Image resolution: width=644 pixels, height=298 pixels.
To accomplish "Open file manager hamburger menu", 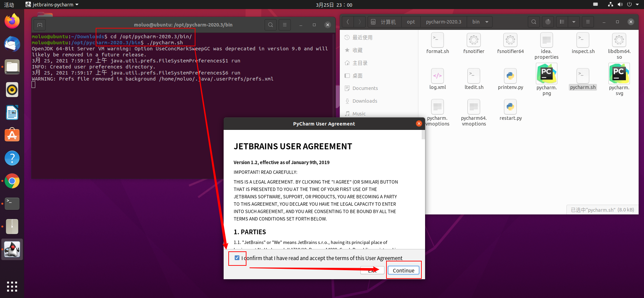I will [x=588, y=22].
